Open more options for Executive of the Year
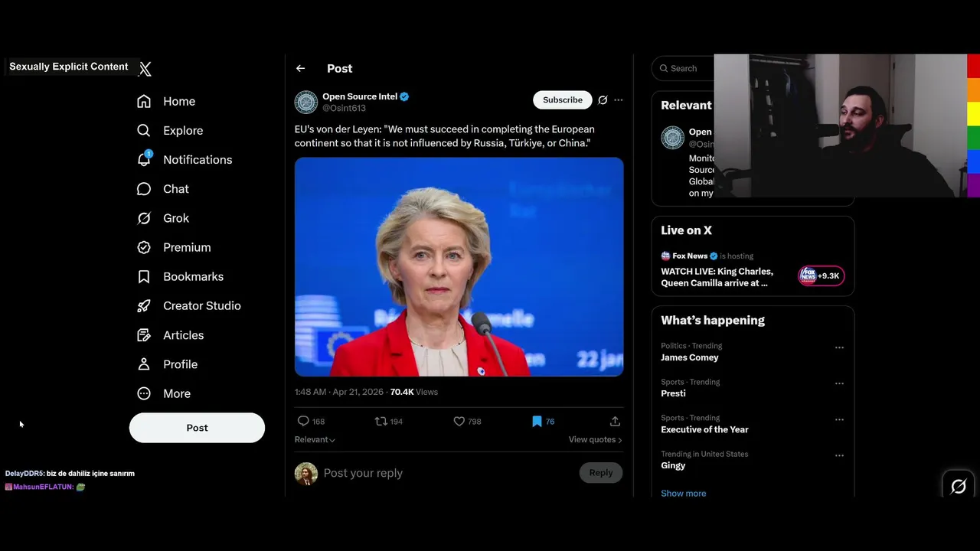Image resolution: width=980 pixels, height=551 pixels. (x=839, y=419)
